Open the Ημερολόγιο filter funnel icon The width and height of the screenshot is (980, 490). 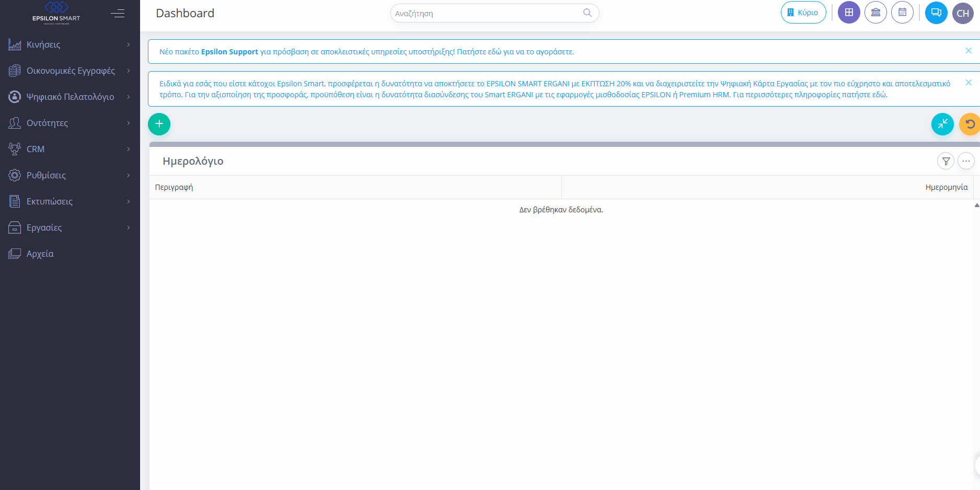[946, 161]
